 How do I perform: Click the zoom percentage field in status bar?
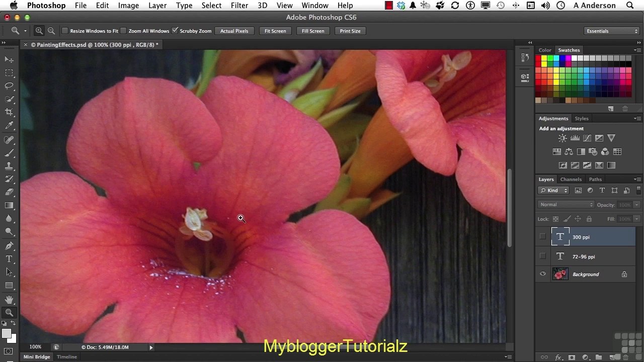(35, 347)
